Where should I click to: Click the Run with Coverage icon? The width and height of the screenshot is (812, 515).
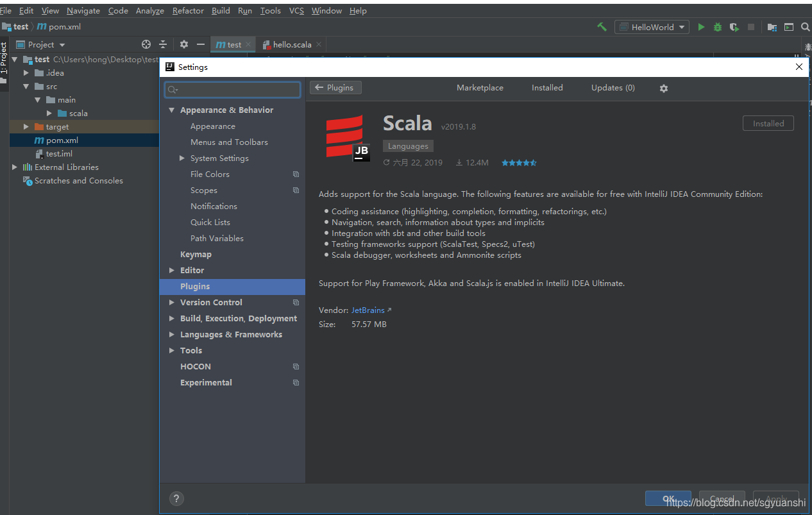coord(734,26)
